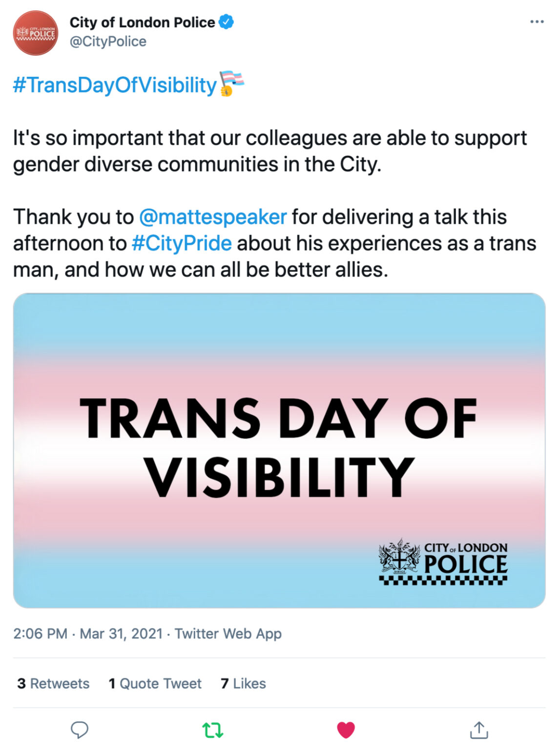Click the police logo inside the image
This screenshot has width=560, height=750.
[x=443, y=562]
